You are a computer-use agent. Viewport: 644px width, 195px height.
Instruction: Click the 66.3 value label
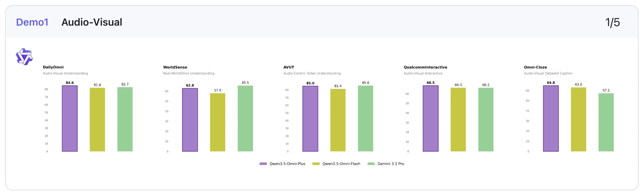458,85
